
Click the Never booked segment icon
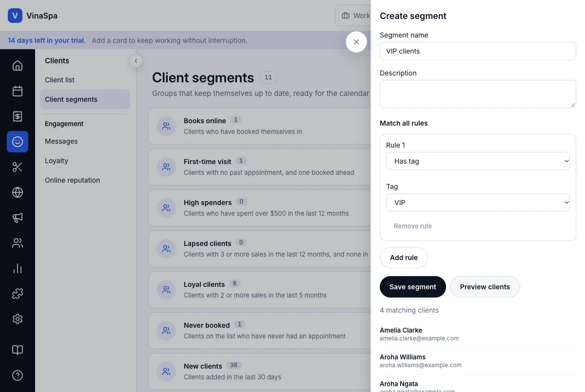coord(166,331)
